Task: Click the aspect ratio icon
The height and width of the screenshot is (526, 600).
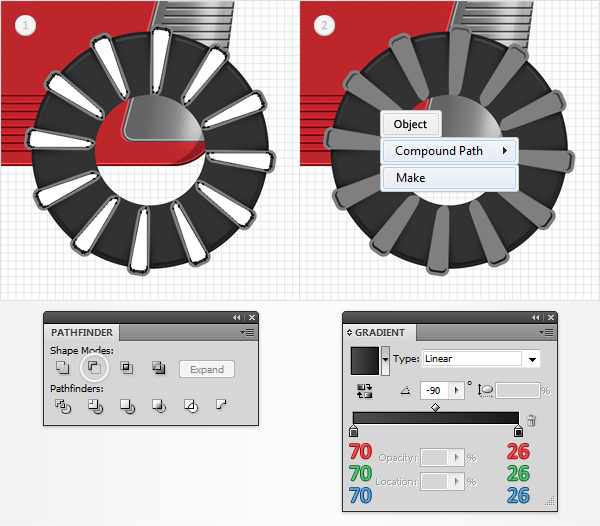Action: coord(485,391)
